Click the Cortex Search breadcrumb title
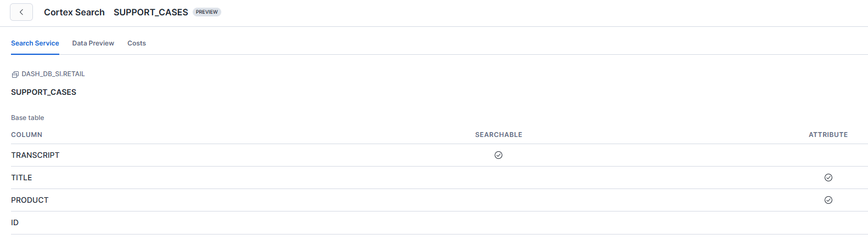 [x=74, y=12]
